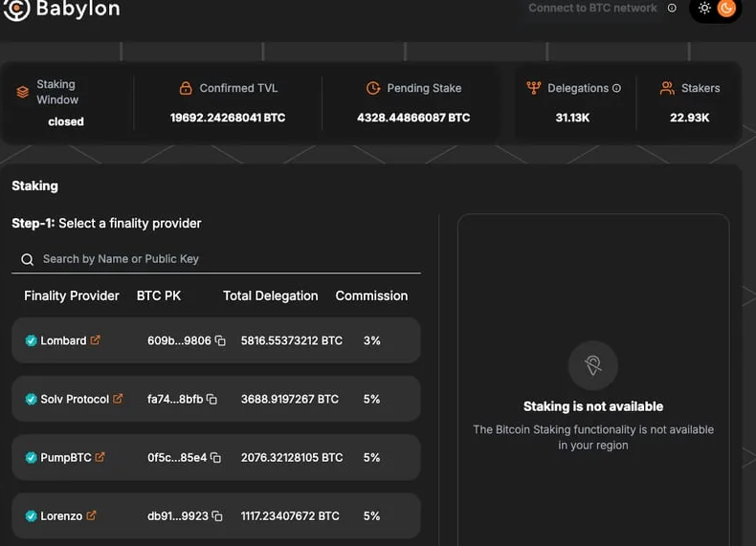Click the Confirmed TVL lock icon
Viewport: 756px width, 546px height.
(x=186, y=88)
